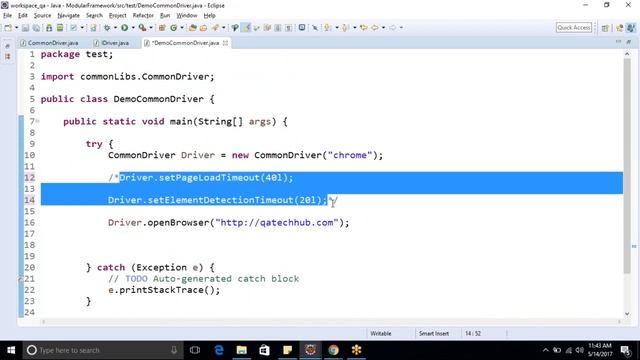
Task: Open the Task View button
Action: coord(195,350)
